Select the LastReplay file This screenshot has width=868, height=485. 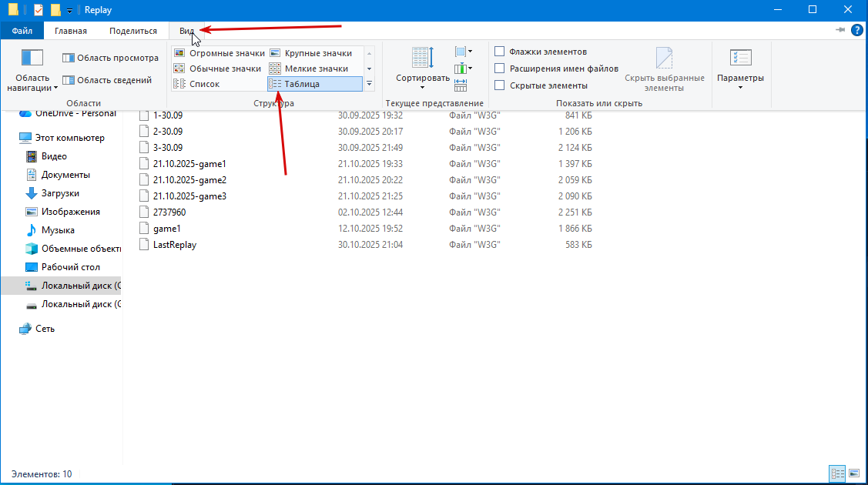175,245
